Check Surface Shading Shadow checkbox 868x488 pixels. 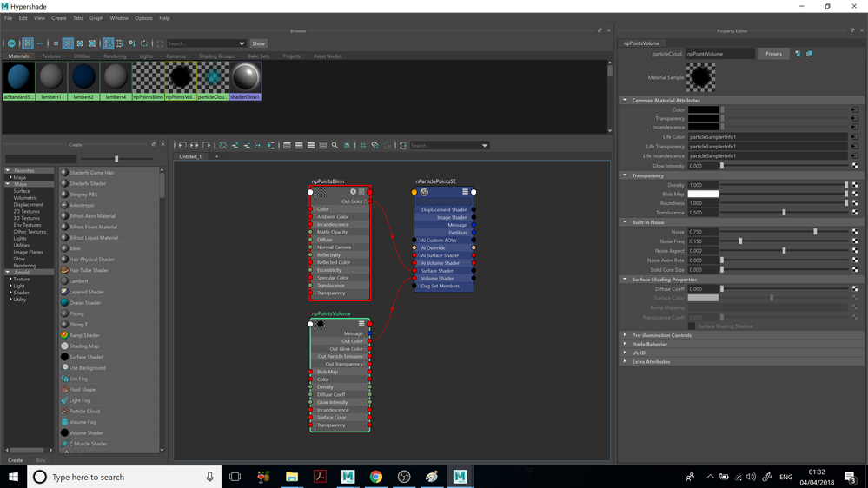pos(692,326)
